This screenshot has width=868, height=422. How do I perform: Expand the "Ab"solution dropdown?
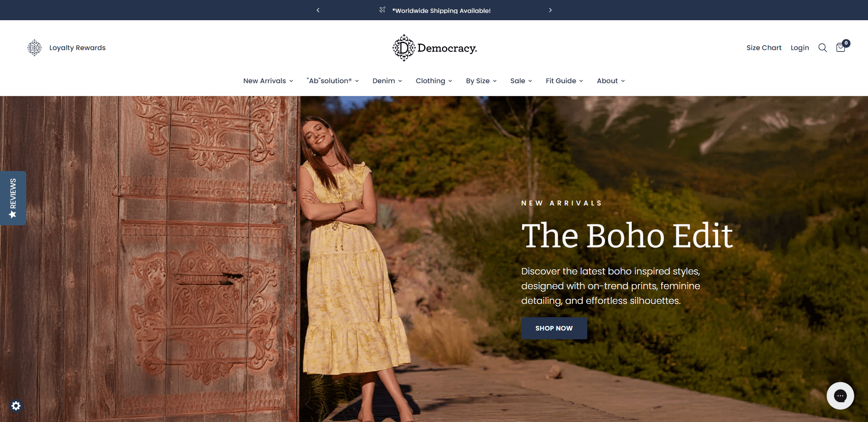point(333,81)
